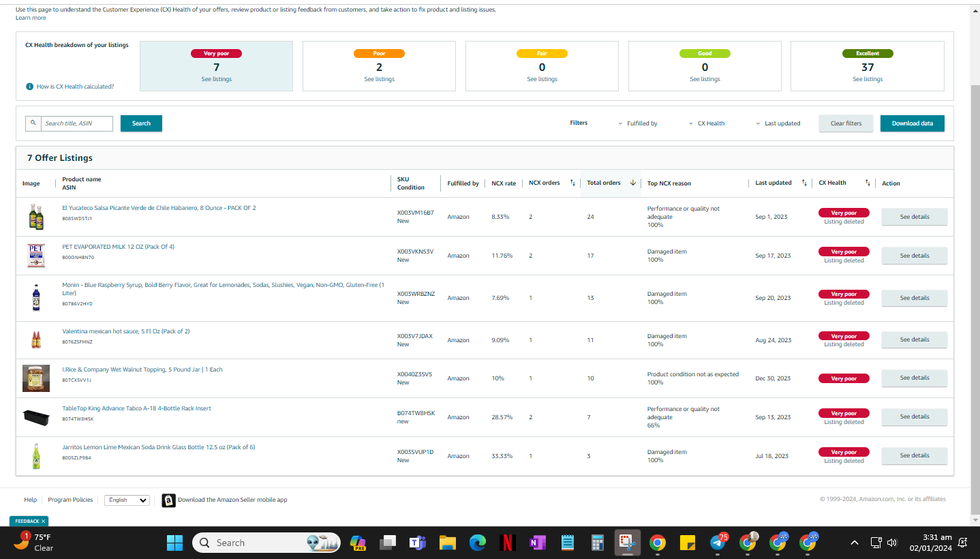
Task: See details for TableTop King rack insert
Action: click(915, 417)
